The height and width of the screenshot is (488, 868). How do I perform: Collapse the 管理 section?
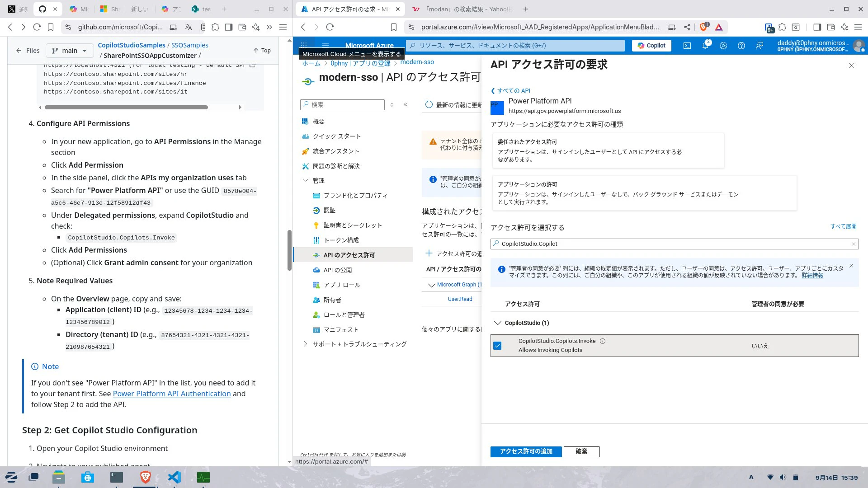coord(305,180)
